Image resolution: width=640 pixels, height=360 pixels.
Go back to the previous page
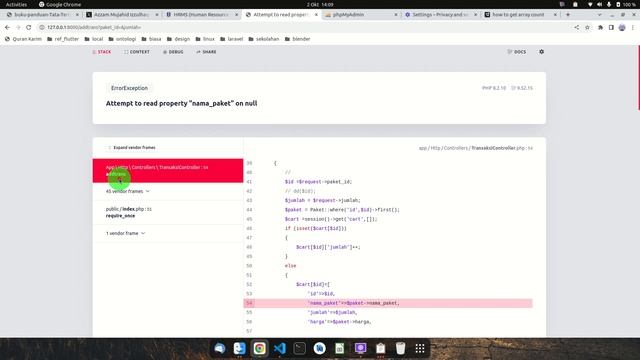[7, 27]
